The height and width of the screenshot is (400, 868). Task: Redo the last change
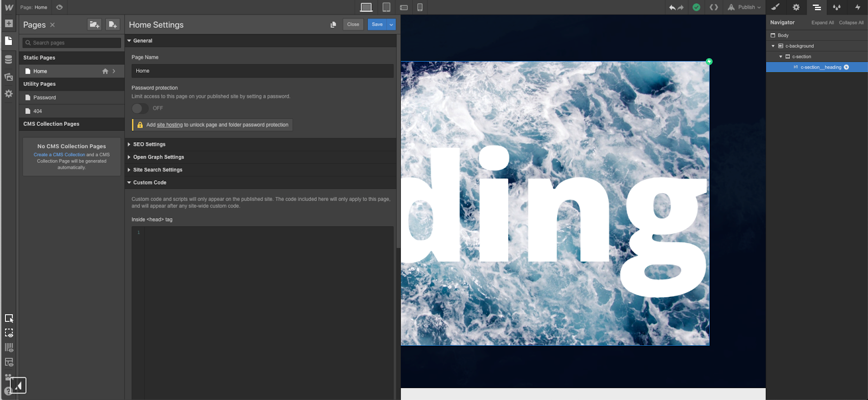pos(681,8)
